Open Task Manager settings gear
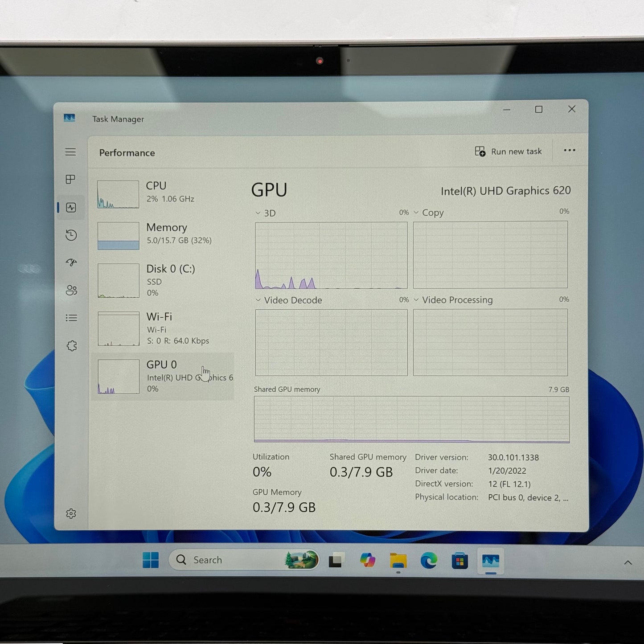 71,513
